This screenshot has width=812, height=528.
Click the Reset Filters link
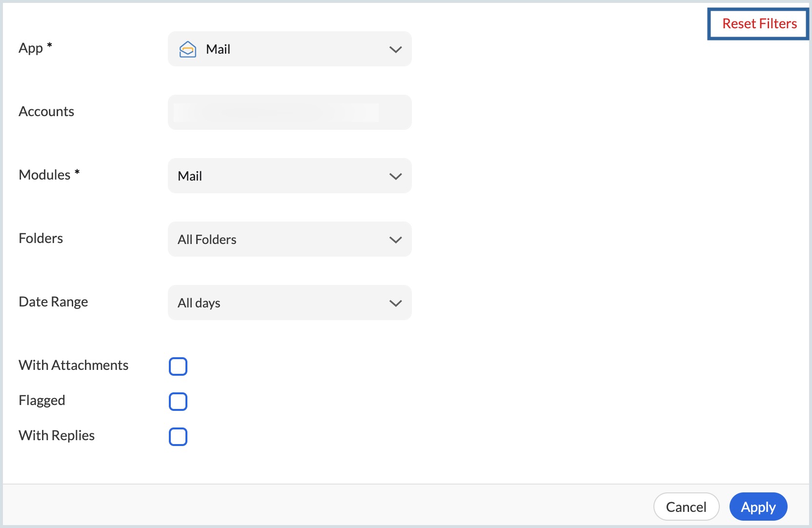point(759,23)
